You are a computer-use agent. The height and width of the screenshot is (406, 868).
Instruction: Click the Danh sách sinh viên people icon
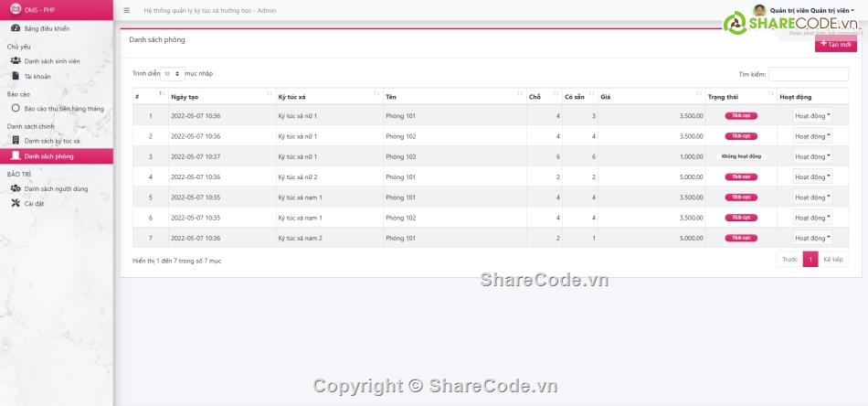16,60
